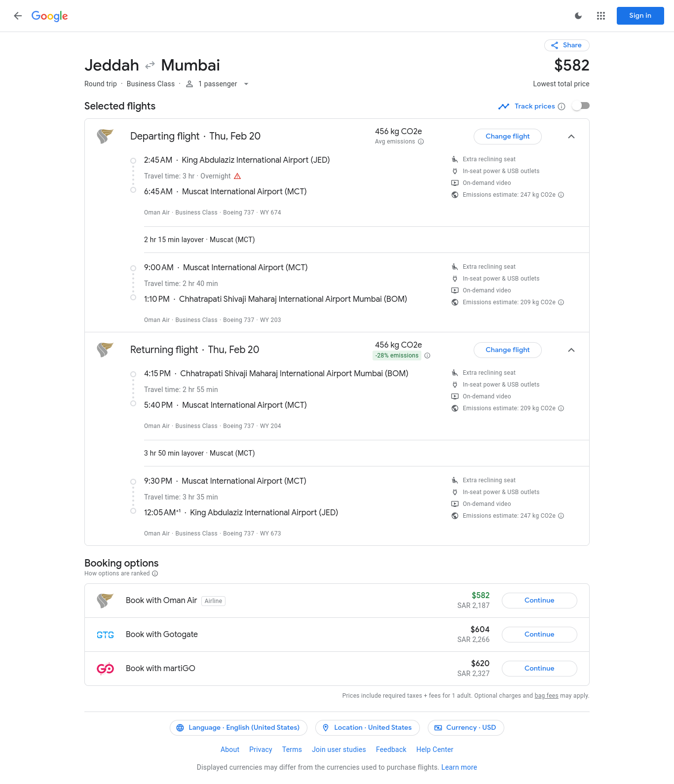Toggle dark mode moon icon

coord(578,16)
